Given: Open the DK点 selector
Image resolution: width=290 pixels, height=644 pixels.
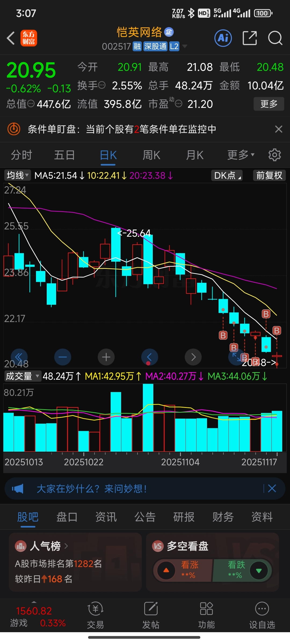Looking at the screenshot, I should (227, 175).
